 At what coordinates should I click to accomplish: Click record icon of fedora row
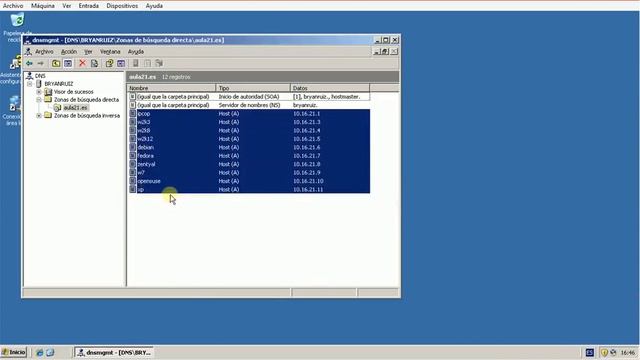tap(133, 156)
